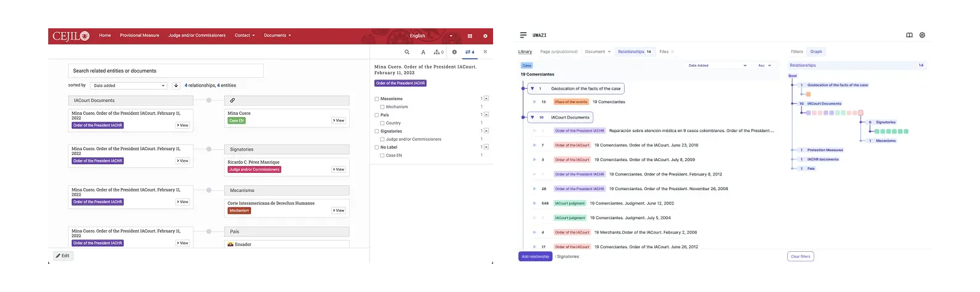Select the text 'A' icon in side panel
Screen dimensions: 980x292
pos(423,52)
